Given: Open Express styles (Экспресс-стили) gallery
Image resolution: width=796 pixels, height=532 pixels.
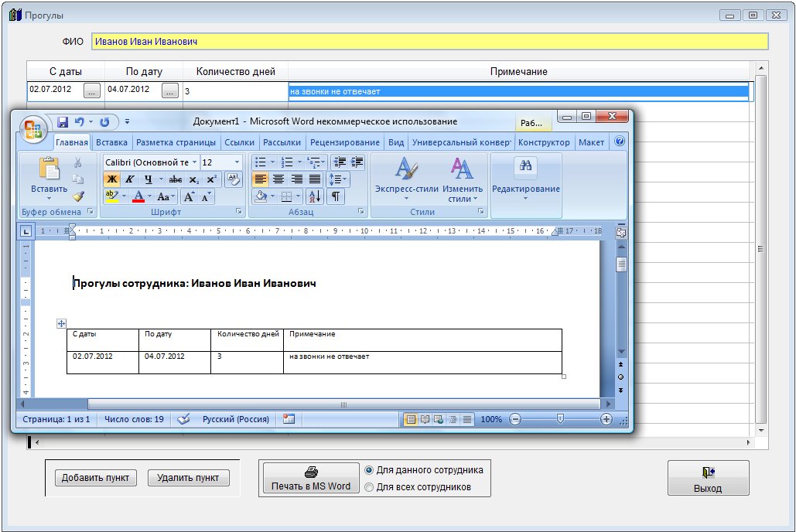Looking at the screenshot, I should (407, 179).
